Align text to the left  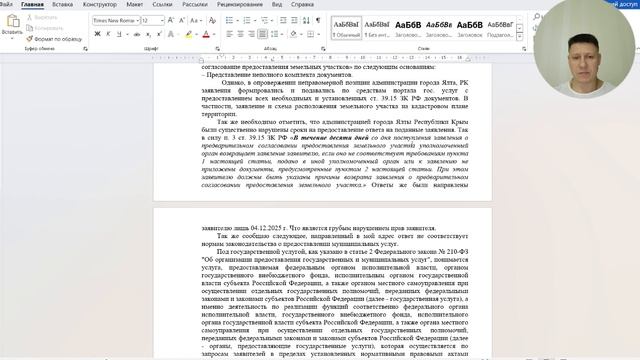click(229, 34)
